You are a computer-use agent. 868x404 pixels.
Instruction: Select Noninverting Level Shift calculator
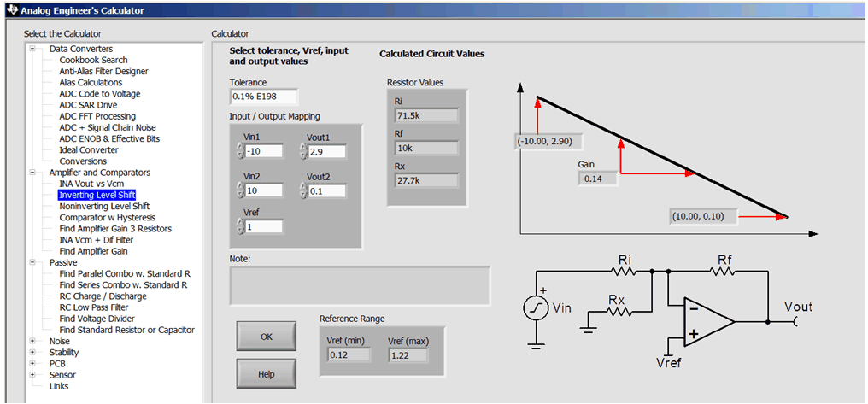coord(104,206)
